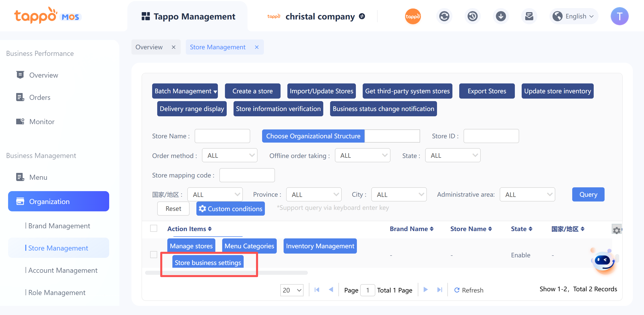Switch to the Overview tab
The width and height of the screenshot is (644, 315).
coord(149,47)
